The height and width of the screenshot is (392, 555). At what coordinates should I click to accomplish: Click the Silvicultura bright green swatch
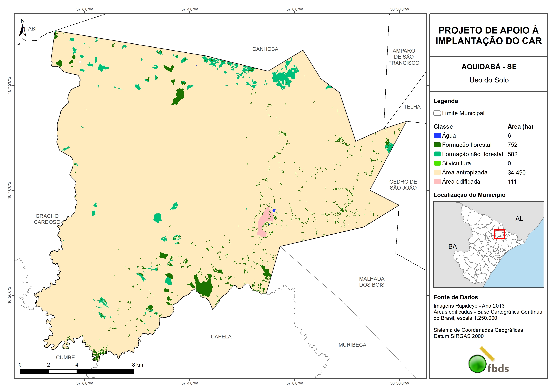point(437,163)
